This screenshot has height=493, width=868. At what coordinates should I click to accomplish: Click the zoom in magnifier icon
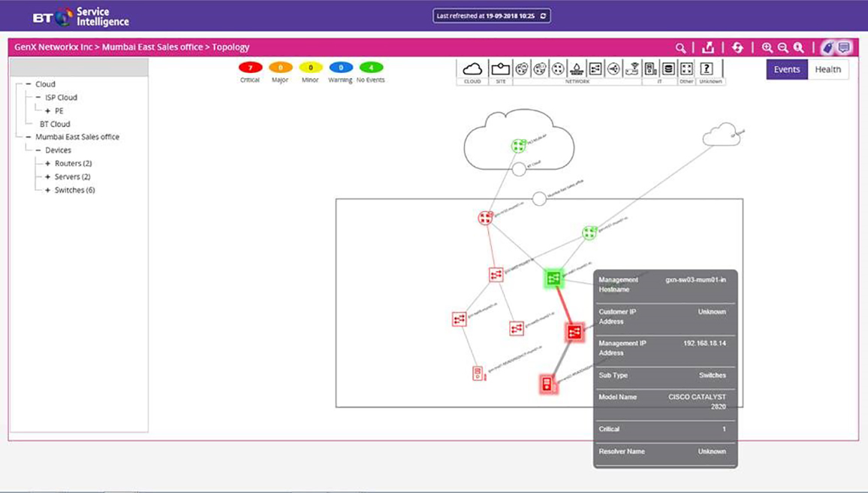[767, 47]
